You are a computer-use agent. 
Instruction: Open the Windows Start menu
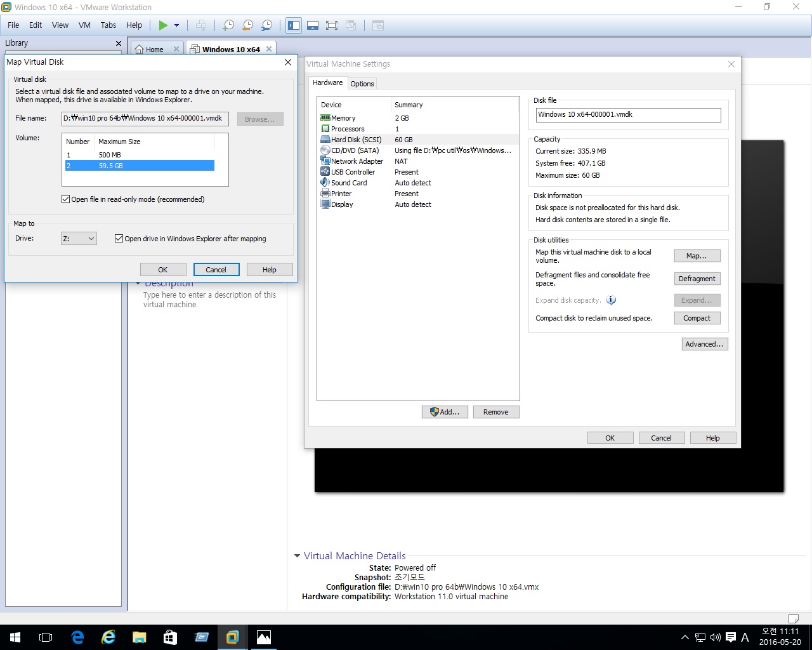point(15,637)
